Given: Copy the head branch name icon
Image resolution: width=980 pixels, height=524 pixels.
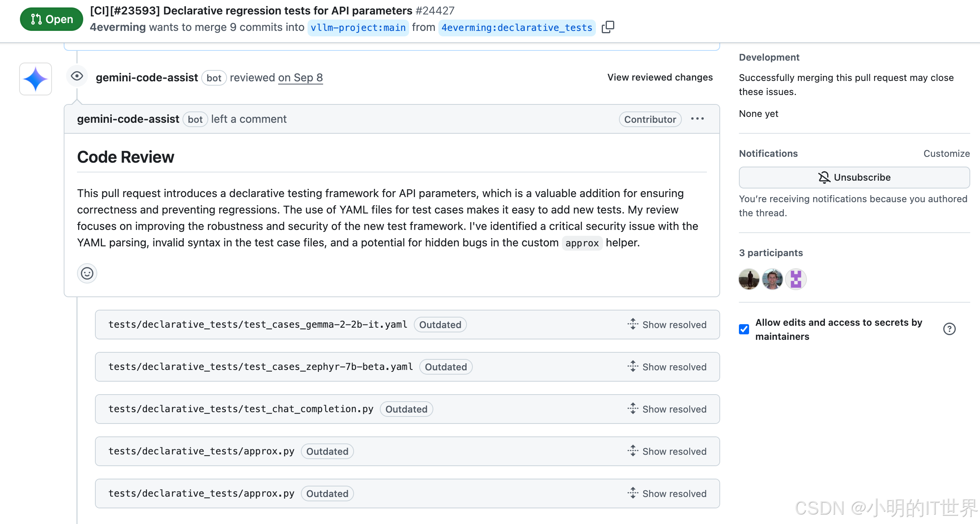Looking at the screenshot, I should pyautogui.click(x=608, y=27).
